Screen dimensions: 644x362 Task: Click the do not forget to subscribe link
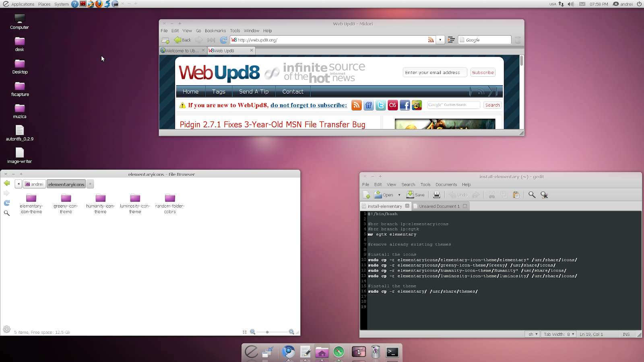(x=308, y=105)
